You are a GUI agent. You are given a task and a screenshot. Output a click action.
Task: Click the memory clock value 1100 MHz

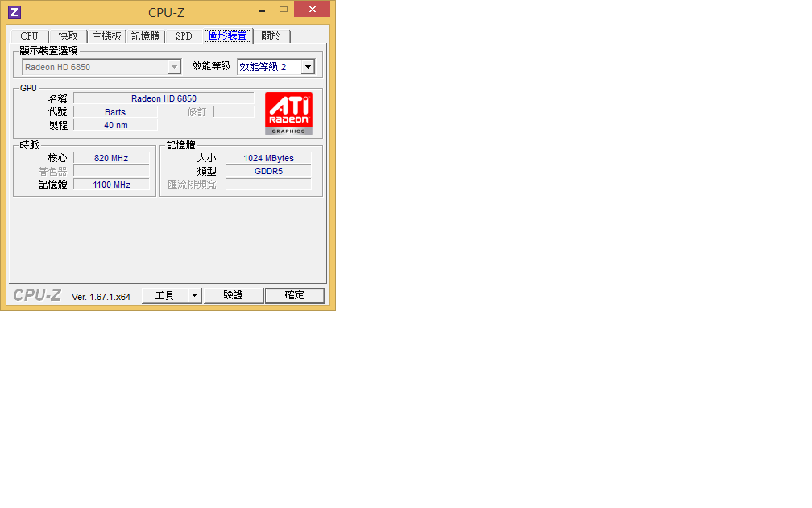point(111,185)
